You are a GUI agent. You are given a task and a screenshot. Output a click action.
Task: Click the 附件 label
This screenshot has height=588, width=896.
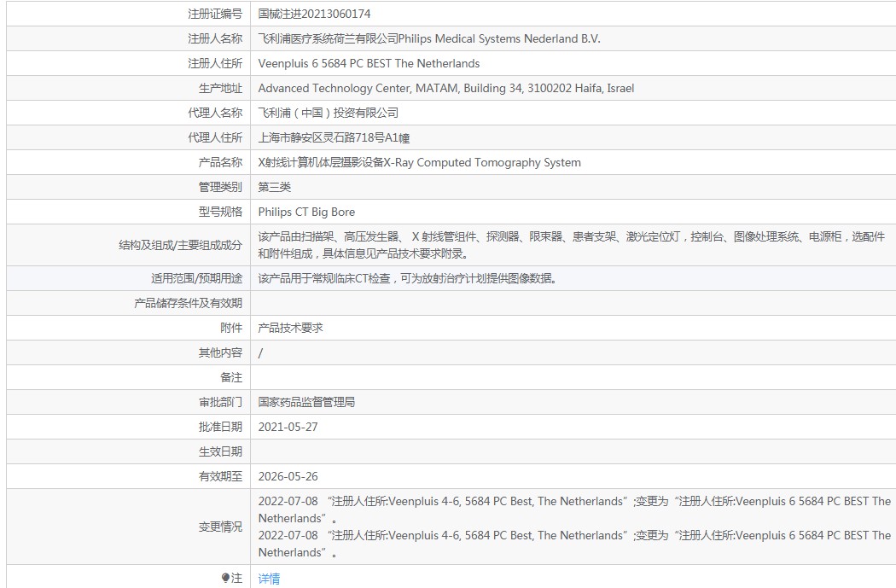pos(231,328)
